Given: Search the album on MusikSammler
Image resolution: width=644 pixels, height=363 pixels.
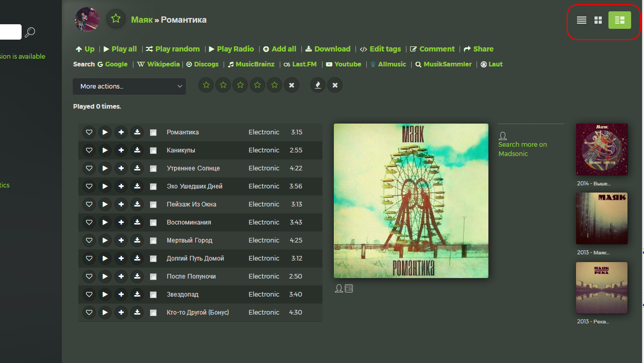Looking at the screenshot, I should point(444,64).
